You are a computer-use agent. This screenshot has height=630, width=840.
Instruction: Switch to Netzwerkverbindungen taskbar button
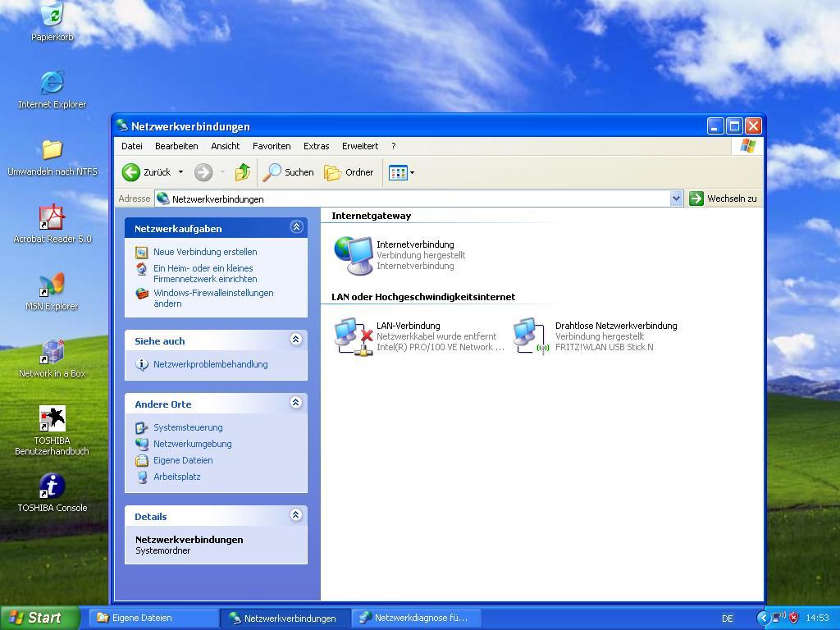[x=285, y=618]
